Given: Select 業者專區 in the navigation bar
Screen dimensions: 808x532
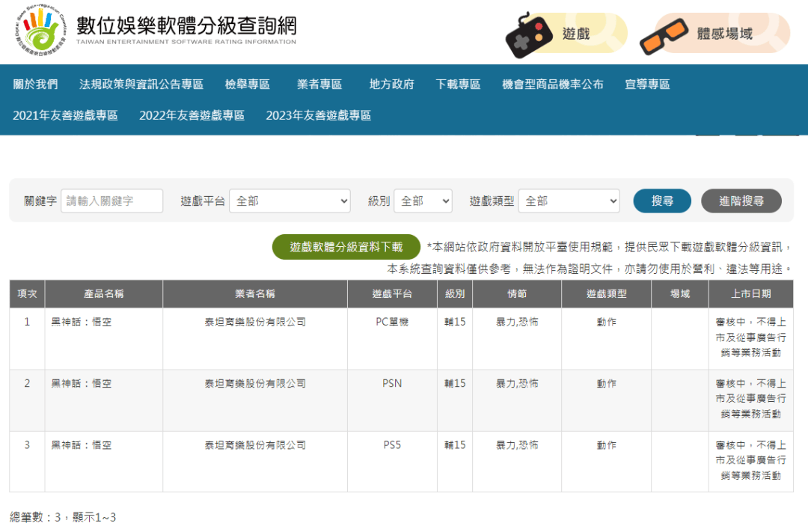Looking at the screenshot, I should (319, 85).
